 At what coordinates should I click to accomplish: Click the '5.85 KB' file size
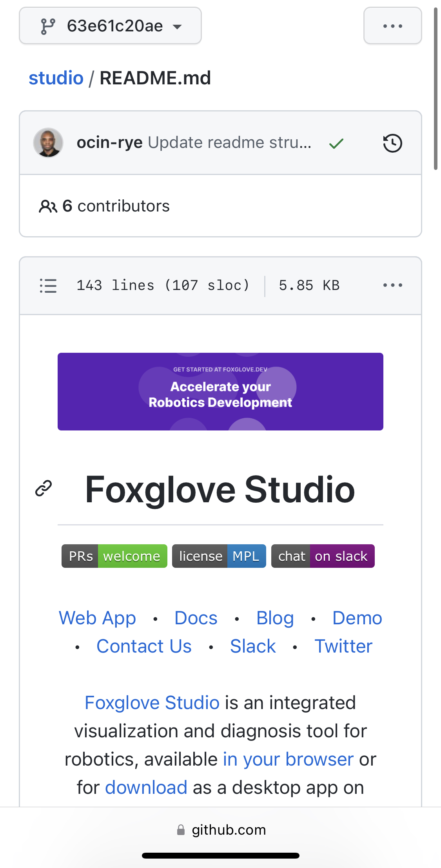[309, 285]
